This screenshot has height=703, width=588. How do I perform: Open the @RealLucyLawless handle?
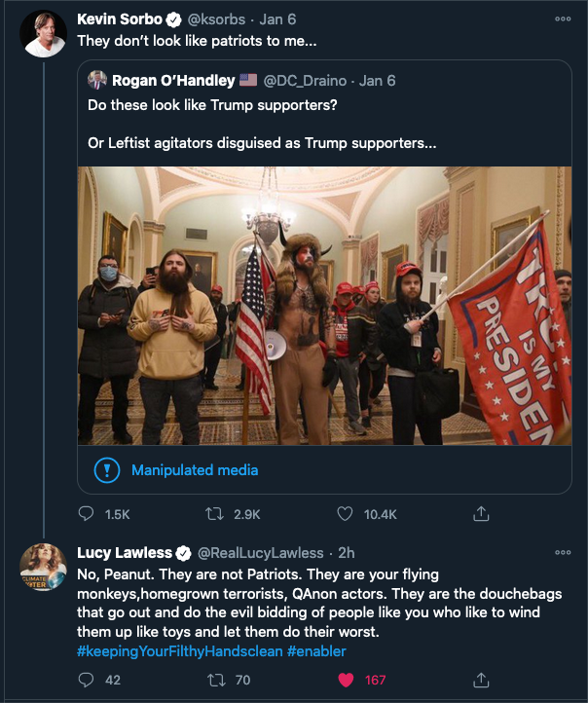(x=263, y=553)
